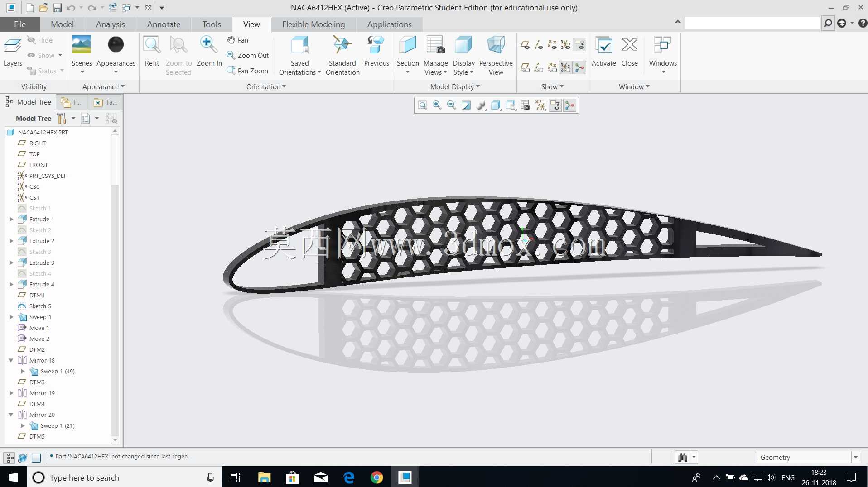Viewport: 868px width, 487px height.
Task: Restore the Previous view orientation
Action: pos(376,52)
